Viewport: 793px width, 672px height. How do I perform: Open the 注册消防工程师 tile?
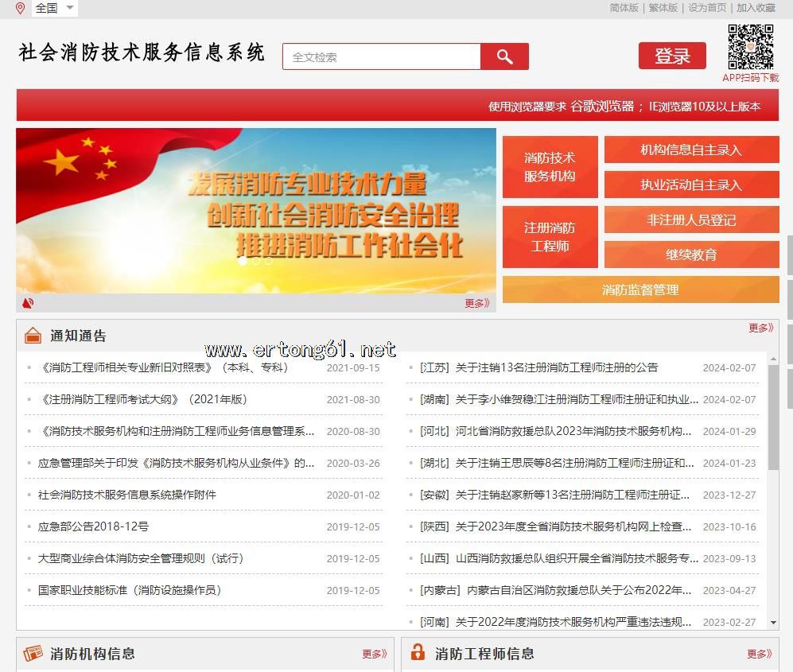coord(550,237)
